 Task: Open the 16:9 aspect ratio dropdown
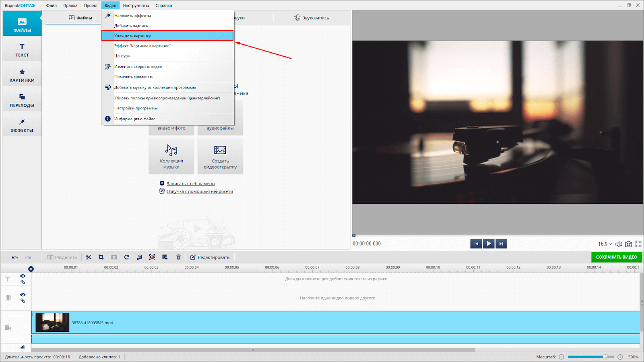coord(605,244)
